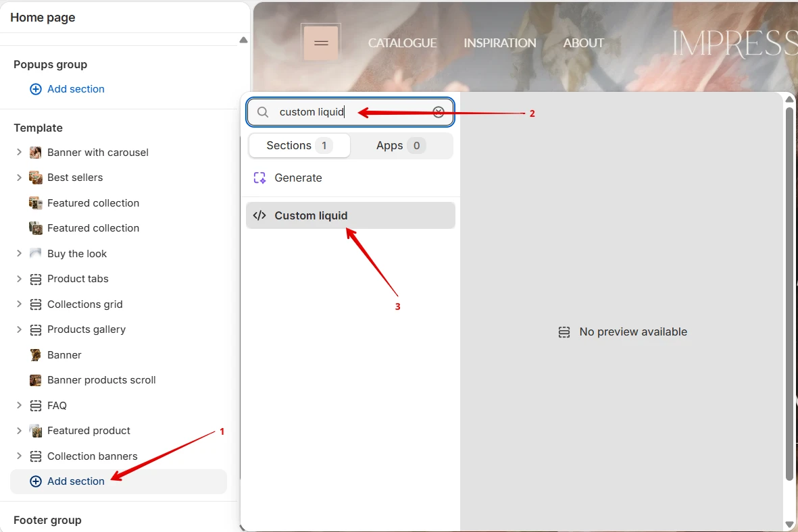Click the Product tabs section icon
Viewport: 798px width, 532px height.
click(x=36, y=279)
